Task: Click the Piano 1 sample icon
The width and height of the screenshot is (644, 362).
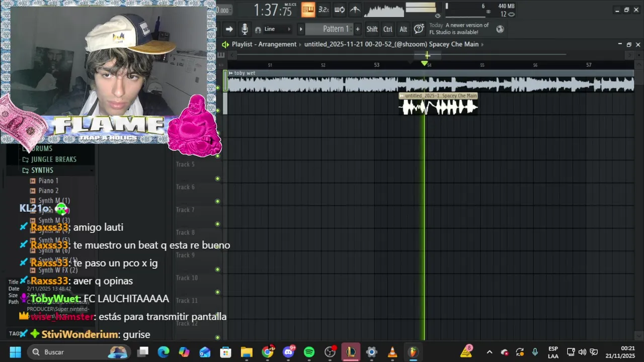Action: [33, 180]
